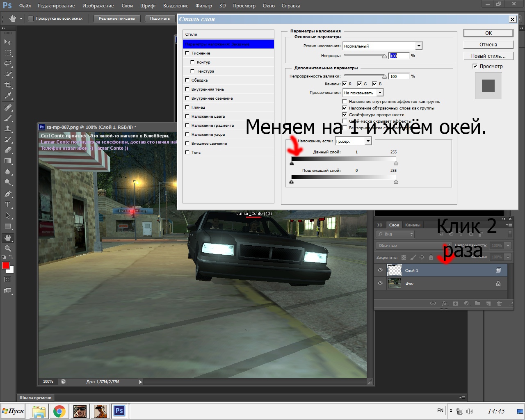Select the Lasso tool
525x420 pixels.
(x=8, y=64)
